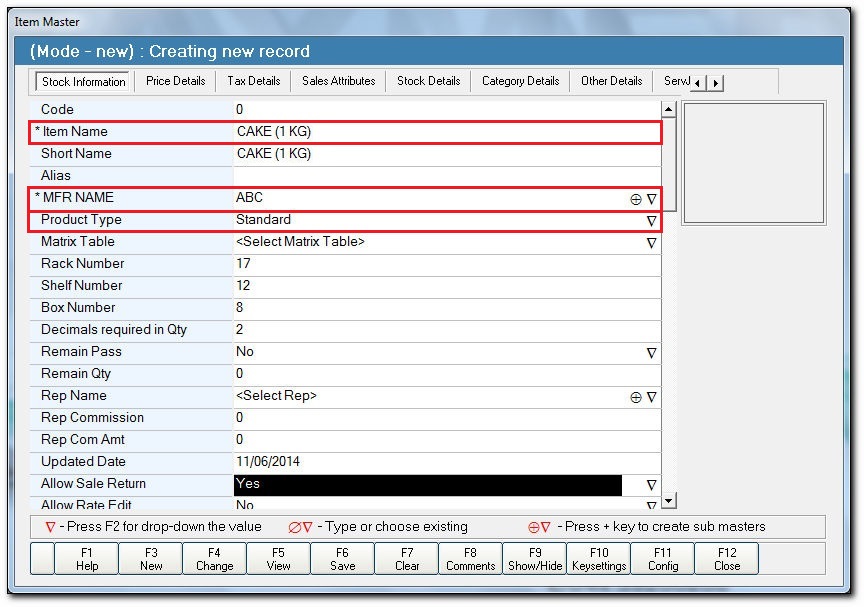
Task: Click the item image preview box
Action: 753,163
